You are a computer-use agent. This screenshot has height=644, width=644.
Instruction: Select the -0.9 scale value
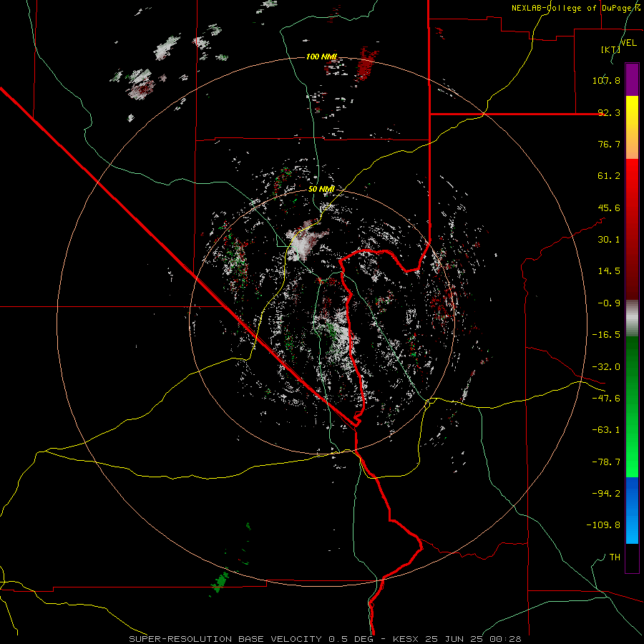pos(609,303)
